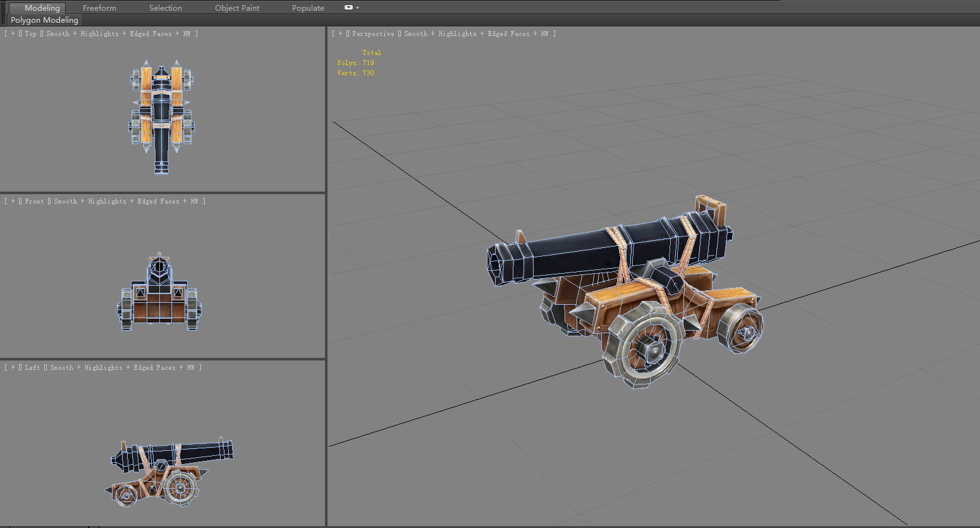Open the Top viewport view name menu
The image size is (980, 528).
30,34
